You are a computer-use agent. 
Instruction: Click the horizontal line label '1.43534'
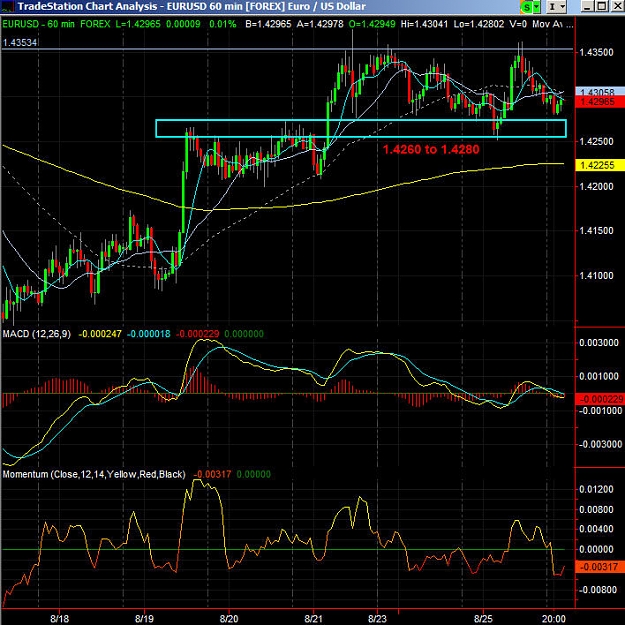pos(20,42)
